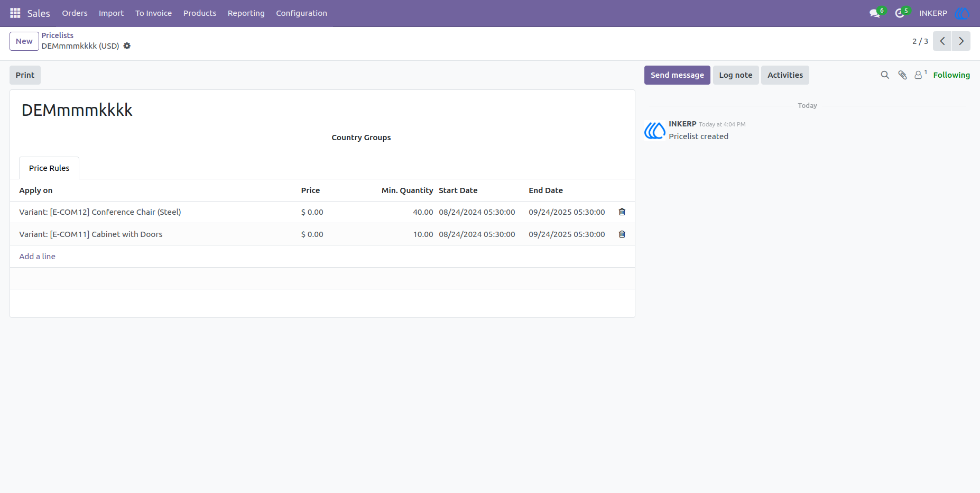Open the Reporting menu
The image size is (980, 493).
[x=246, y=13]
